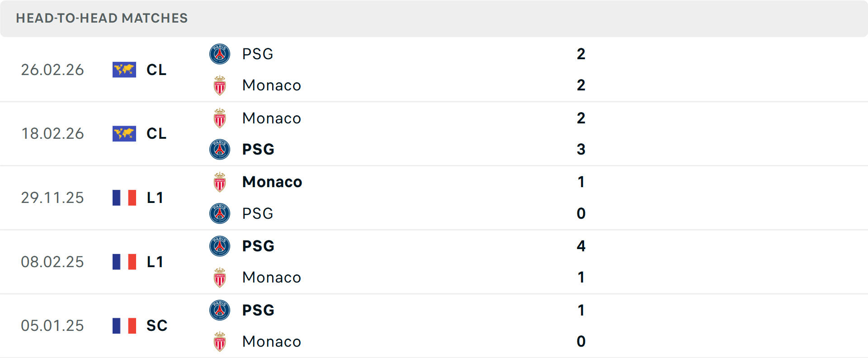Click the PSG logo in the 18.02.26 row
The image size is (868, 358).
tap(220, 149)
